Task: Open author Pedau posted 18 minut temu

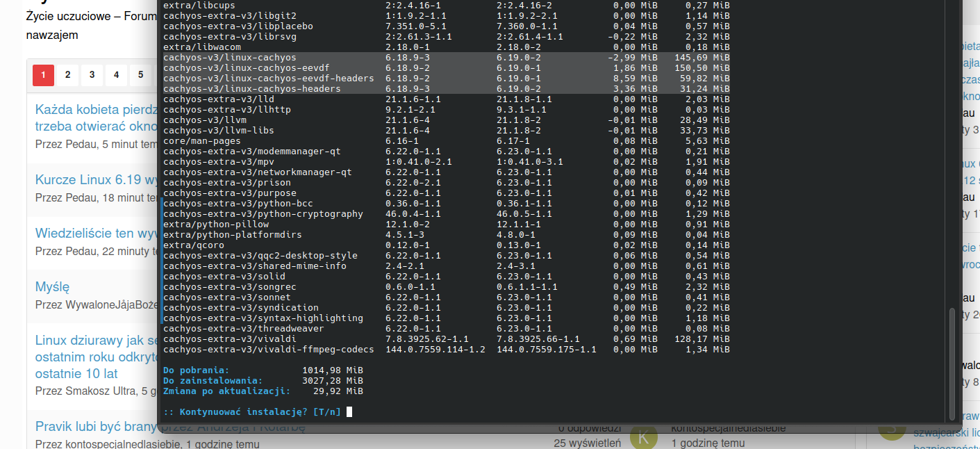Action: coord(83,197)
